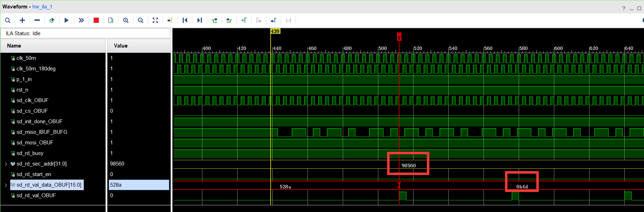This screenshot has width=644, height=212.
Task: Maximize the Waveform panel
Action: coord(639,8)
